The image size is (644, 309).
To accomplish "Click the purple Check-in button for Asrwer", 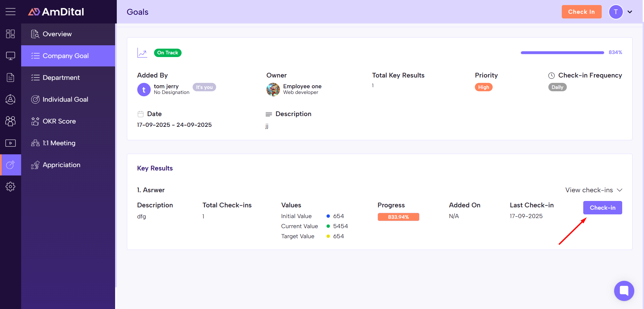I will click(x=603, y=208).
